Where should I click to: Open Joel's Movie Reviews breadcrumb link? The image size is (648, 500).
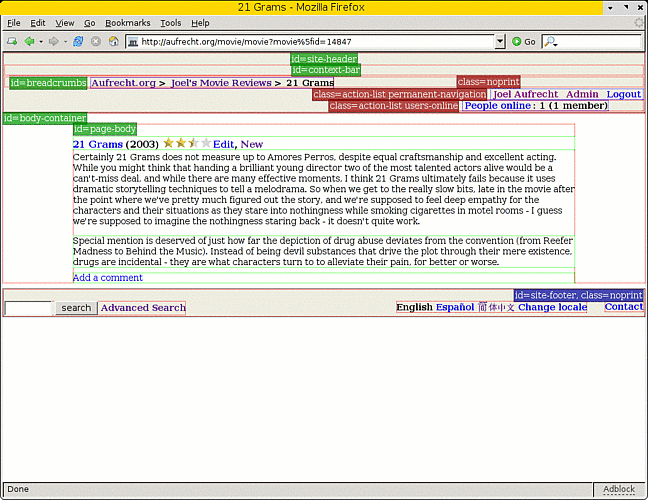[221, 83]
